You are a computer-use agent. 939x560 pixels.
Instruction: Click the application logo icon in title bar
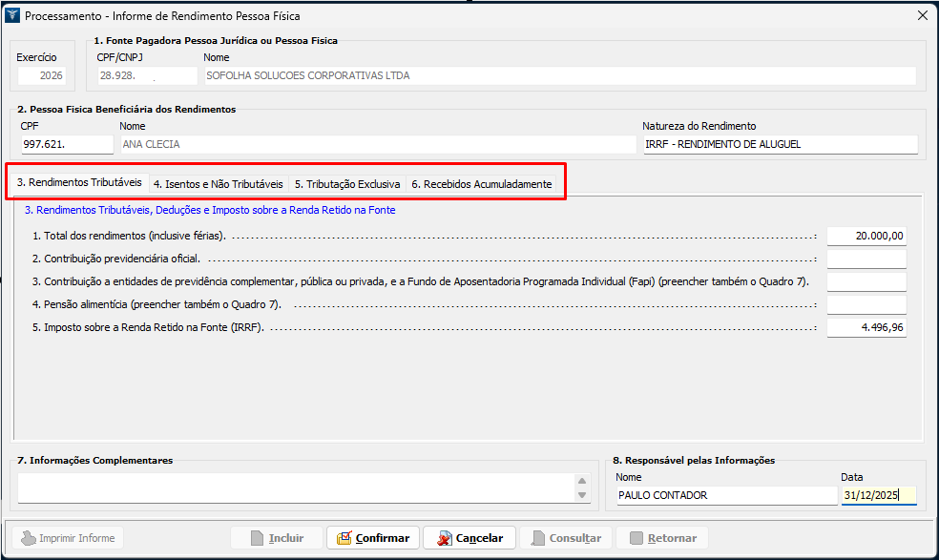12,15
